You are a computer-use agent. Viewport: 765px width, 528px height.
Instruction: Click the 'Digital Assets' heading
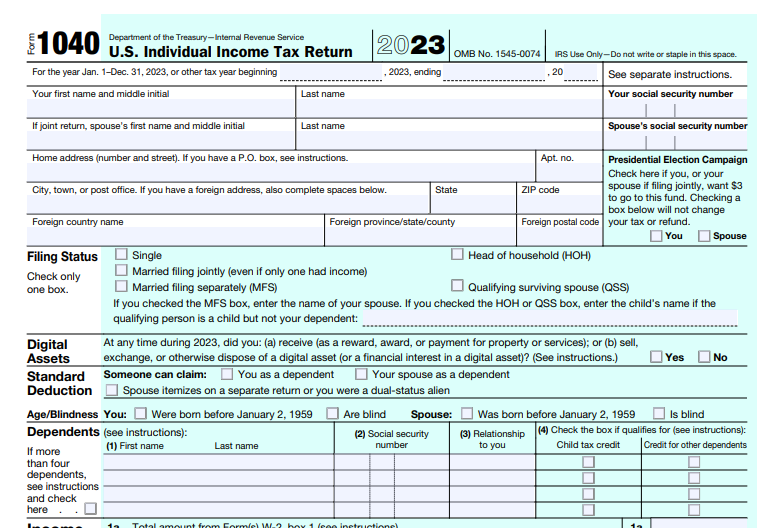(48, 351)
